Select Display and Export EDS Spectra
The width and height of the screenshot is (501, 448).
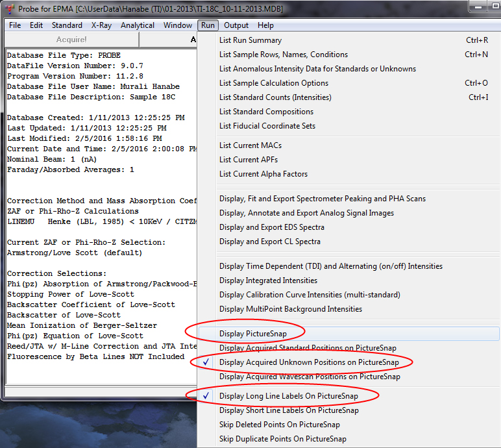(x=271, y=227)
